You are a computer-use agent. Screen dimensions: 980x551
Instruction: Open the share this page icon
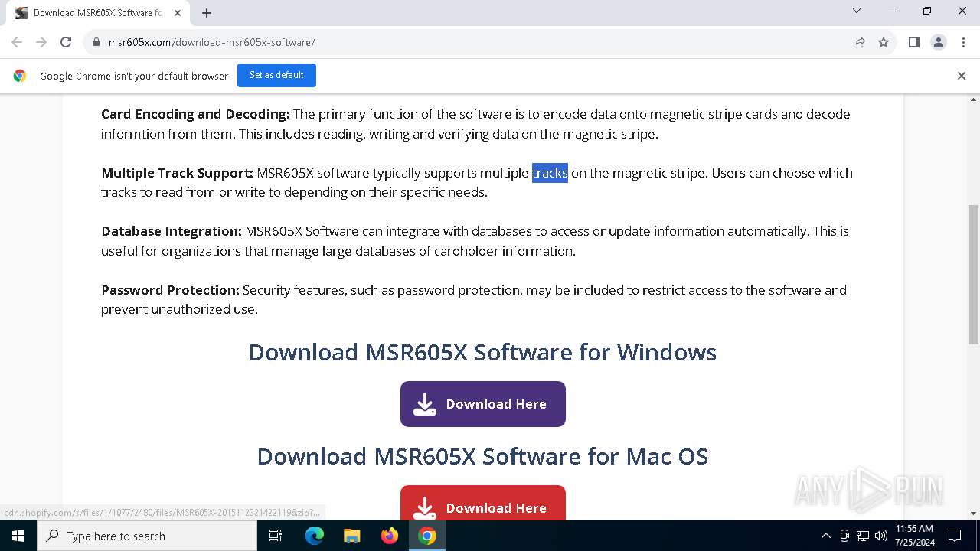pyautogui.click(x=859, y=42)
